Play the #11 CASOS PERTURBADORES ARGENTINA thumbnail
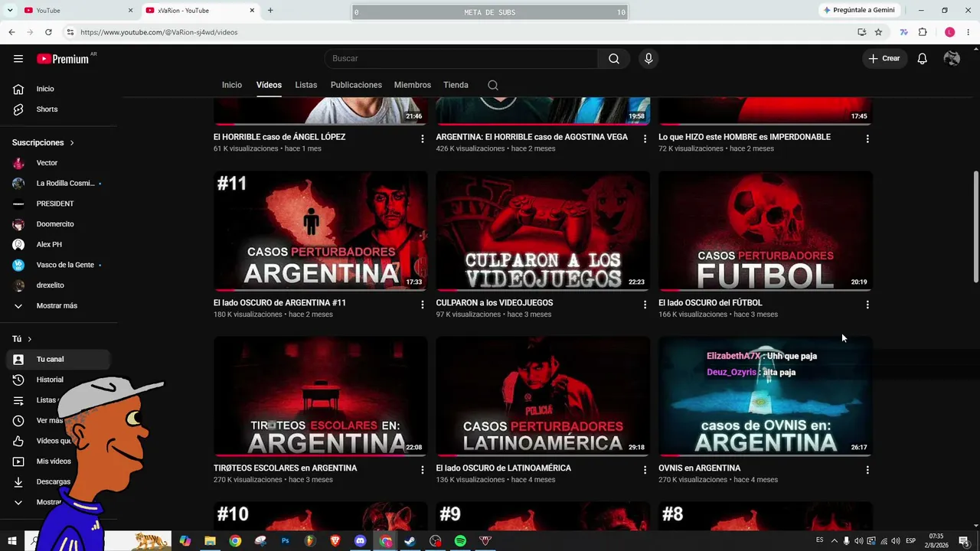The width and height of the screenshot is (980, 551). 321,231
